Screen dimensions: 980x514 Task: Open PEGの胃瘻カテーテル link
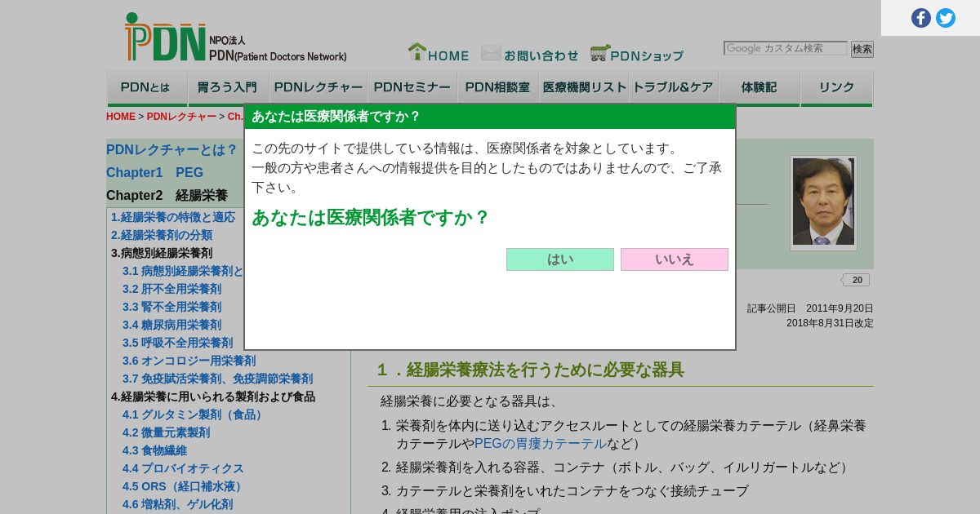[541, 444]
